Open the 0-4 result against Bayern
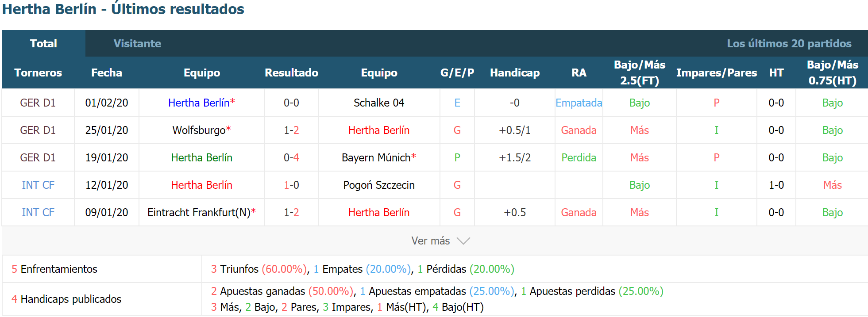Viewport: 868px width, 317px height. [291, 157]
